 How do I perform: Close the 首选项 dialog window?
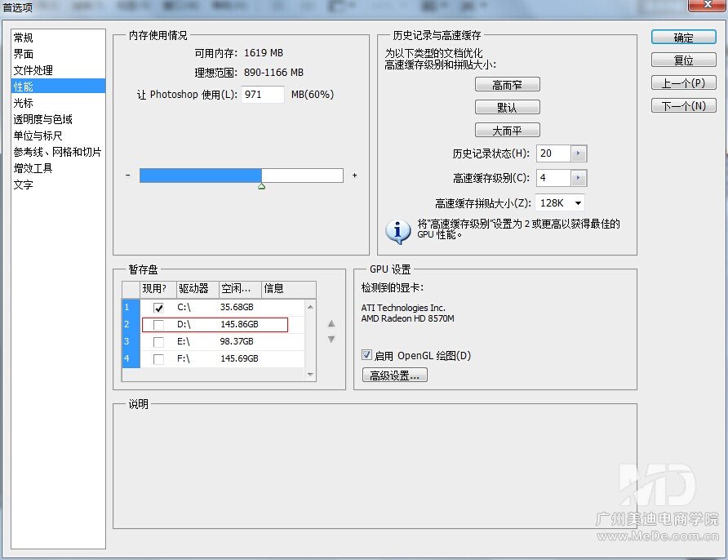[x=707, y=5]
